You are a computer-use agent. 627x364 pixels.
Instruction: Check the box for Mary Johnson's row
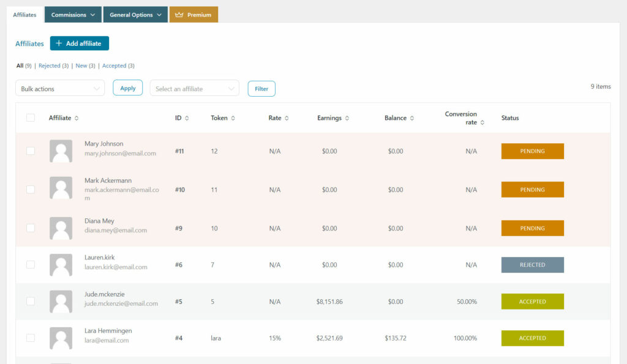pyautogui.click(x=31, y=151)
